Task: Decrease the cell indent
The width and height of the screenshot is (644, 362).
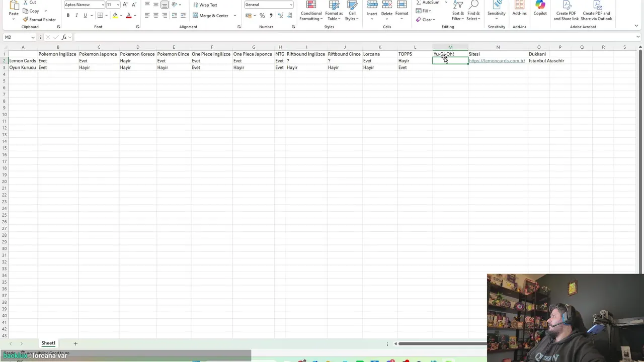Action: [x=175, y=16]
